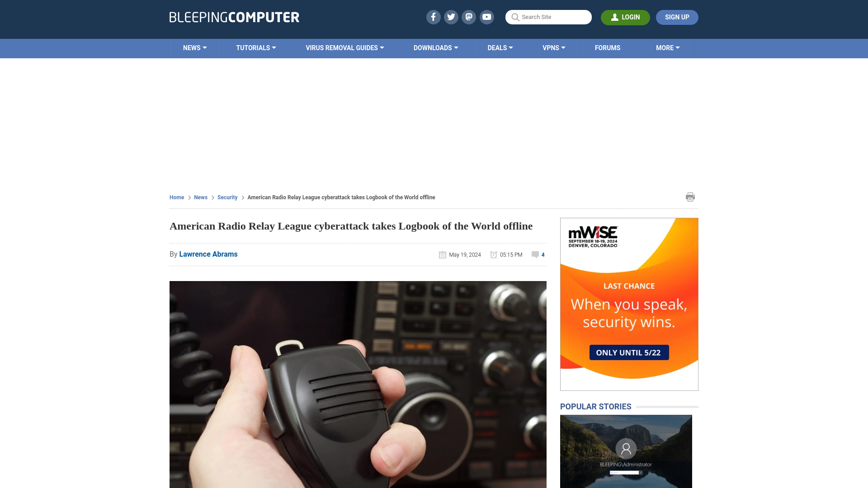The height and width of the screenshot is (488, 868).
Task: Expand the MORE dropdown navigation menu
Action: (668, 47)
